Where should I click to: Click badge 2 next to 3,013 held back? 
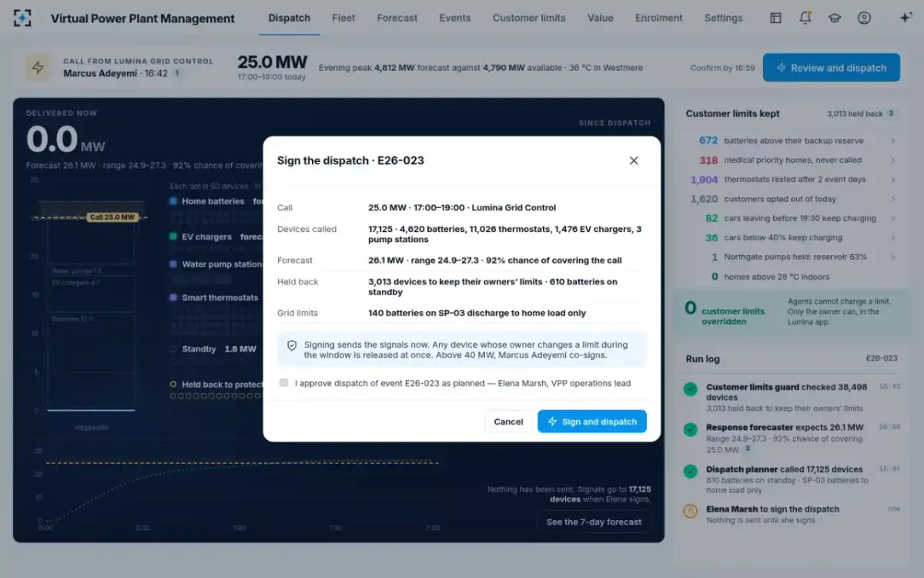[891, 113]
